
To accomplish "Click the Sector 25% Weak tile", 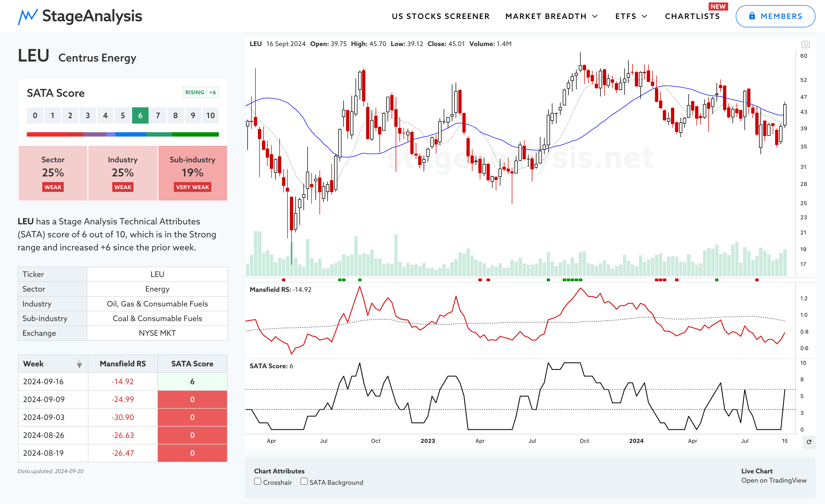I will pos(53,173).
